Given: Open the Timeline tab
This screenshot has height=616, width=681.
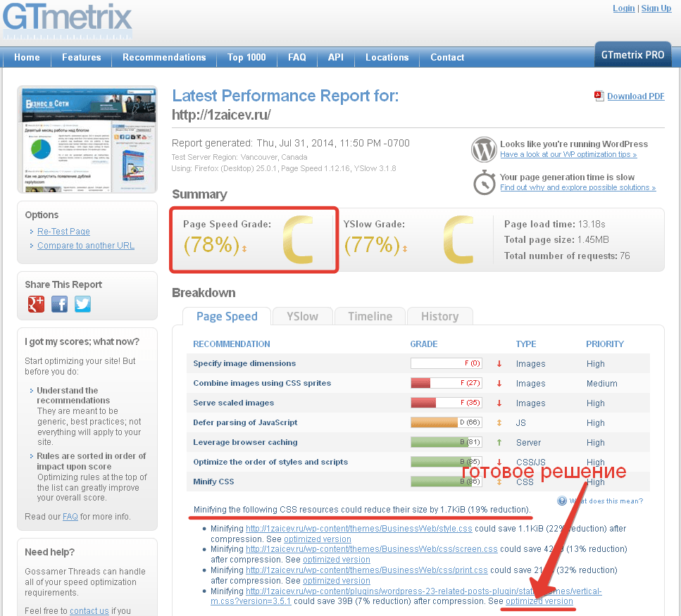Looking at the screenshot, I should (370, 317).
